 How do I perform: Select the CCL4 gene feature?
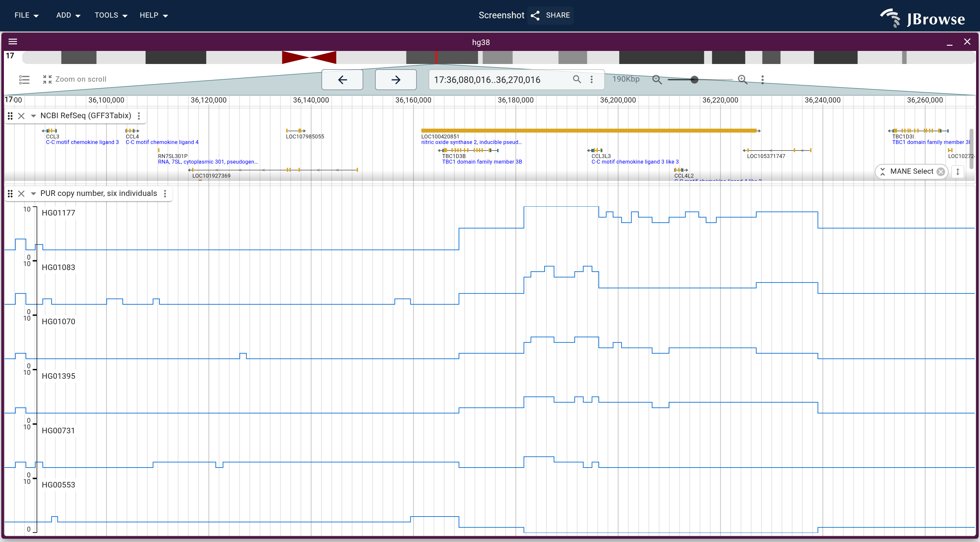click(132, 131)
